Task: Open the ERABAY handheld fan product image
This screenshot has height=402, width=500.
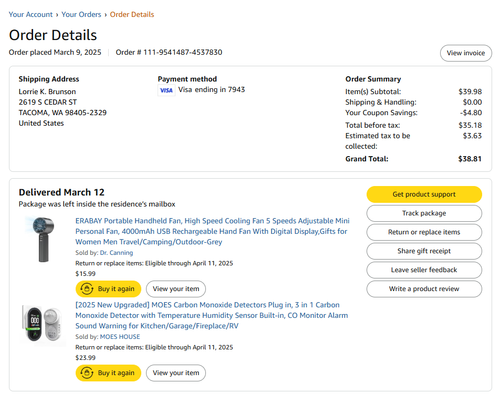Action: click(x=42, y=239)
